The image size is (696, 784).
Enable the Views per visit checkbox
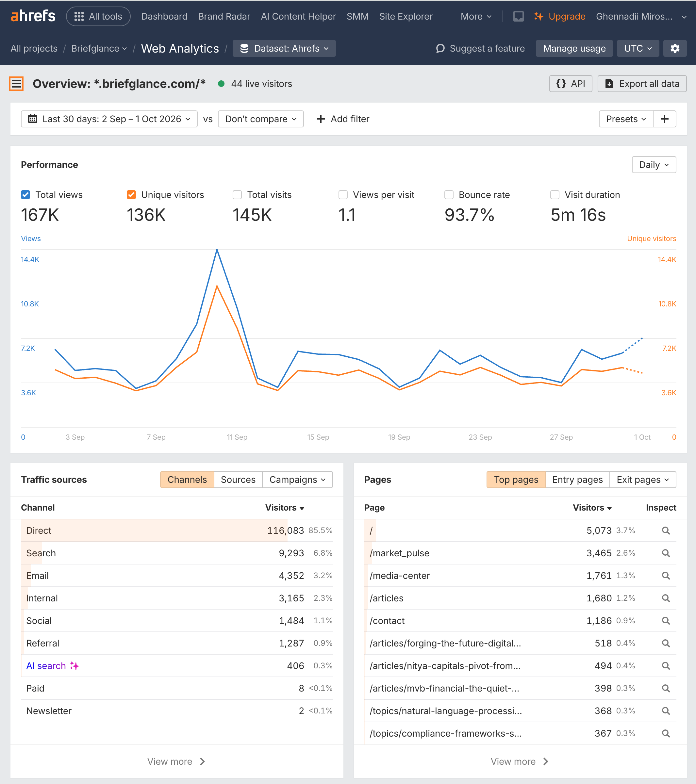(x=343, y=195)
